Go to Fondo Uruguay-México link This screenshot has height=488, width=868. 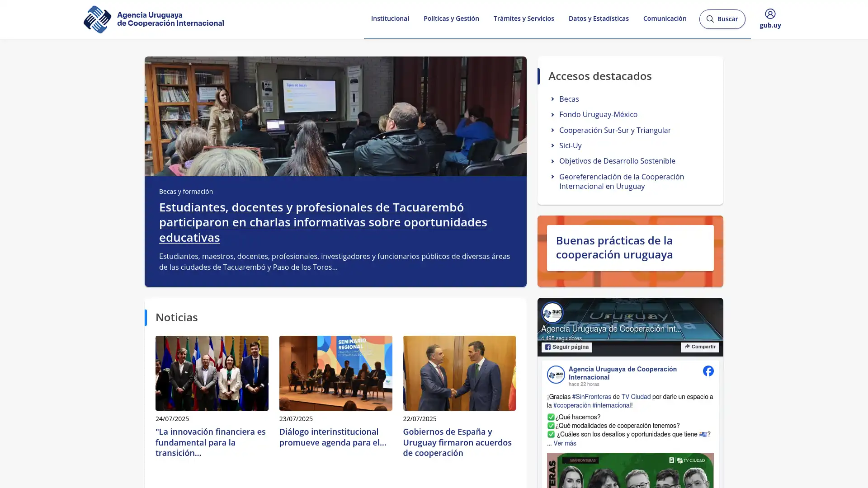(x=598, y=114)
